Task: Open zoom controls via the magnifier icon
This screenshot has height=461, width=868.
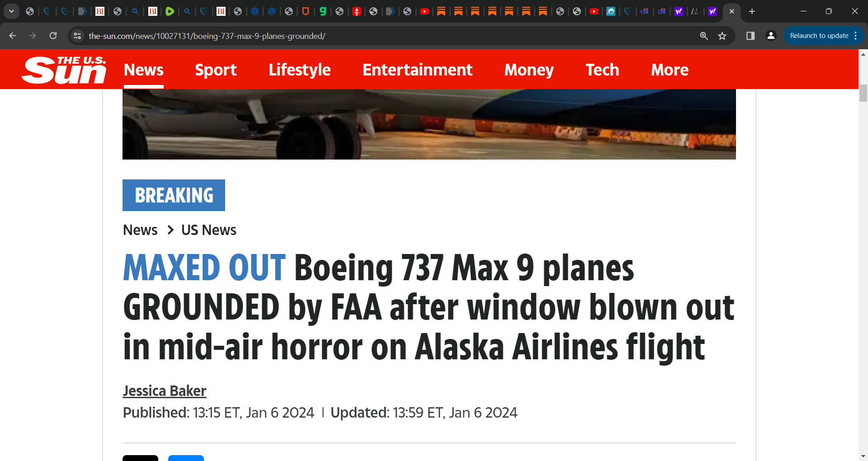Action: pyautogui.click(x=704, y=36)
